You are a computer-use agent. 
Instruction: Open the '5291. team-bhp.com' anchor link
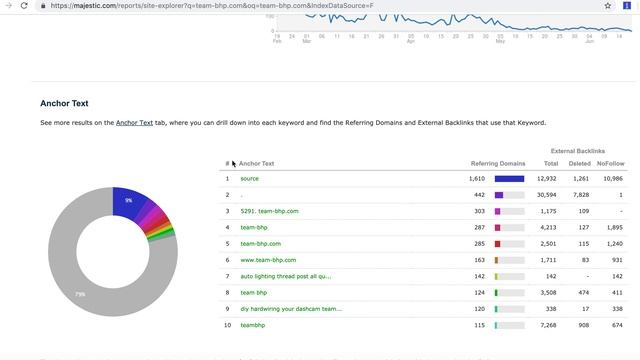pos(269,211)
